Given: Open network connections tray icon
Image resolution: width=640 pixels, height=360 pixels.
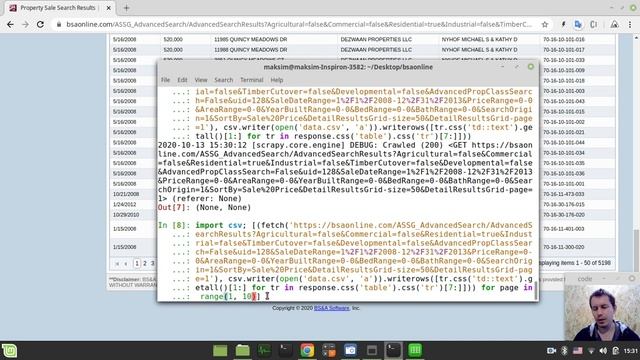Looking at the screenshot, I should pyautogui.click(x=591, y=351).
